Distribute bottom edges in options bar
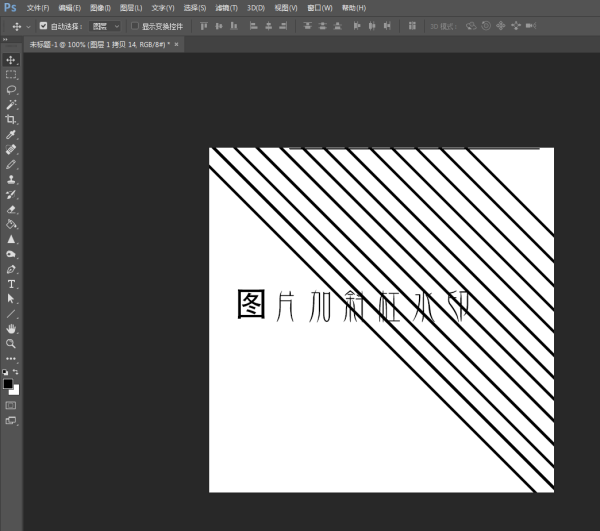The image size is (600, 531). click(338, 26)
